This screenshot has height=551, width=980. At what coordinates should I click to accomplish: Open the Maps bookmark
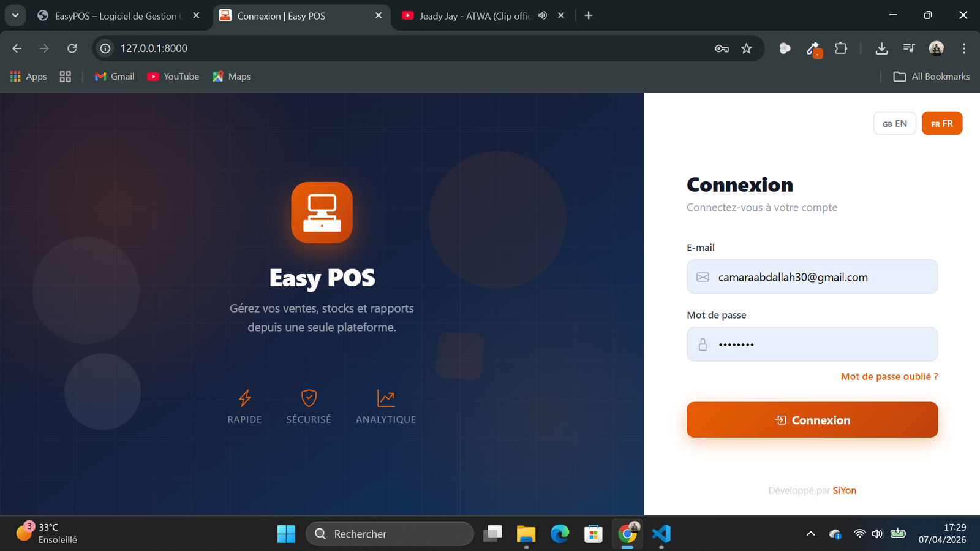pyautogui.click(x=232, y=77)
